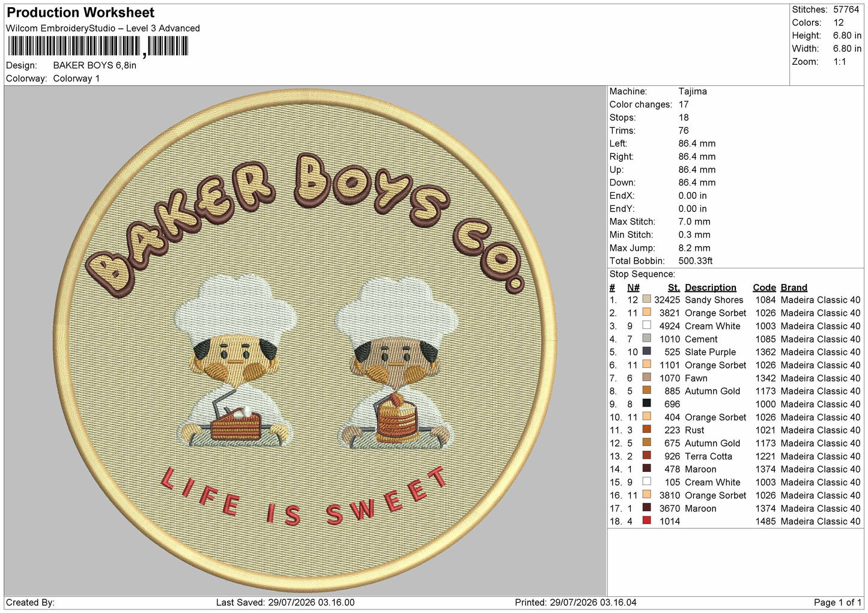Click the Autumn Gold swatch in row 8
This screenshot has height=613, width=868.
click(x=646, y=390)
